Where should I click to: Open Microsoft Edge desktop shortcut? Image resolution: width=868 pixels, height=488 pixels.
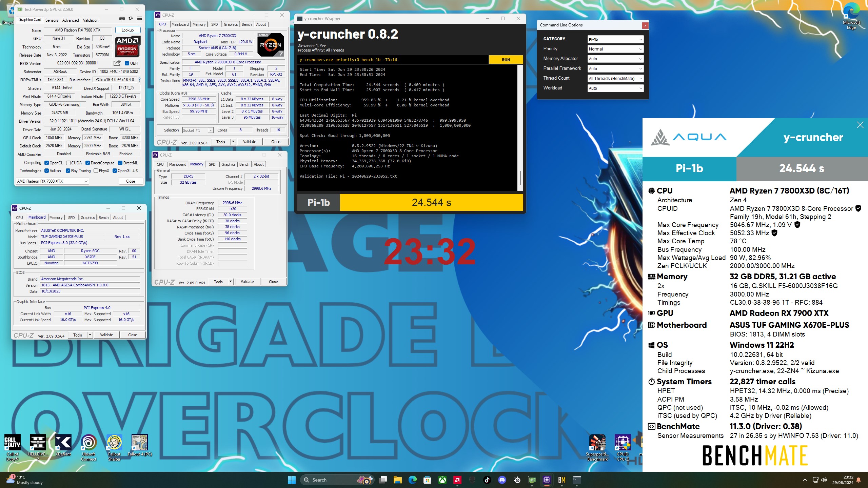click(851, 16)
